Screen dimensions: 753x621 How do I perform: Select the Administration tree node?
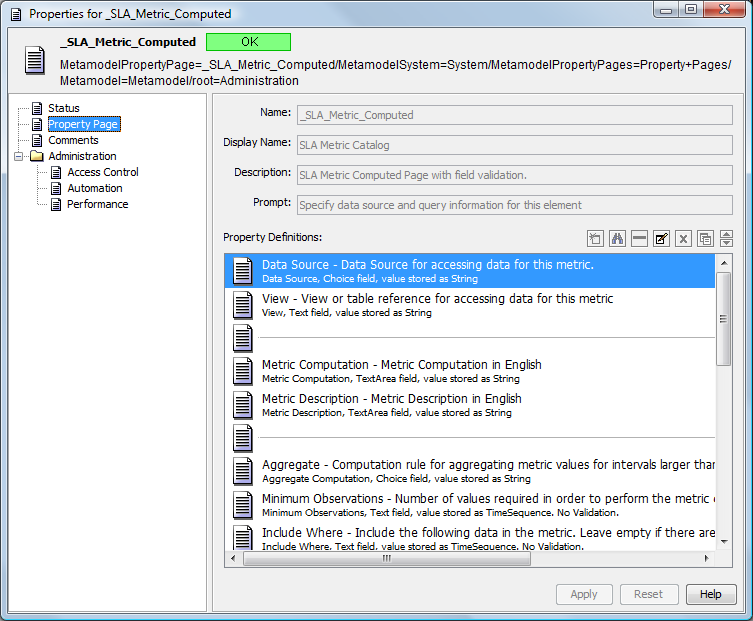click(x=82, y=156)
